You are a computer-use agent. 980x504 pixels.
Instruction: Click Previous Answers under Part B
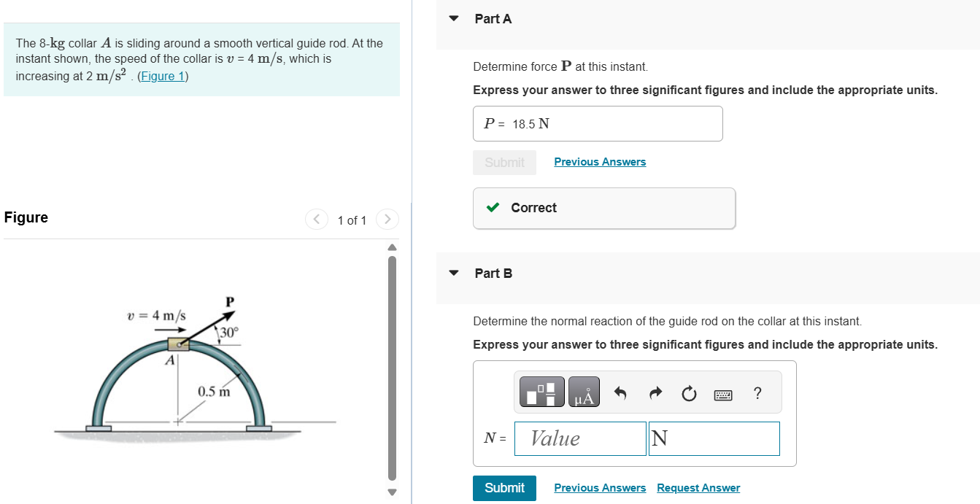coord(600,487)
